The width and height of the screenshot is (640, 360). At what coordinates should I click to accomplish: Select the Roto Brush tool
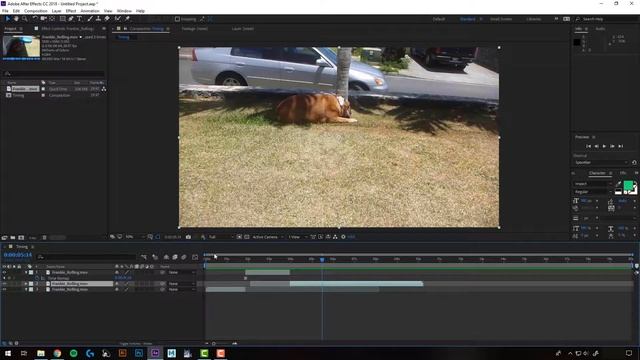pyautogui.click(x=118, y=19)
